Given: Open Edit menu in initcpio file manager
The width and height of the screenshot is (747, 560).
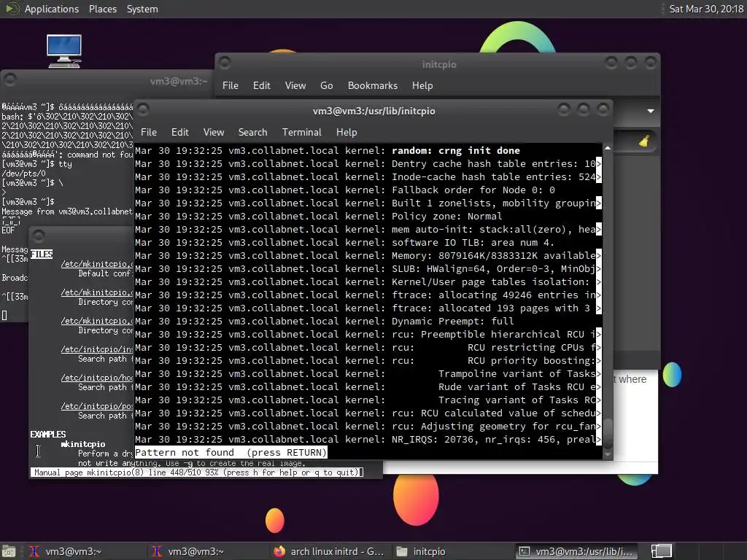Looking at the screenshot, I should 262,86.
